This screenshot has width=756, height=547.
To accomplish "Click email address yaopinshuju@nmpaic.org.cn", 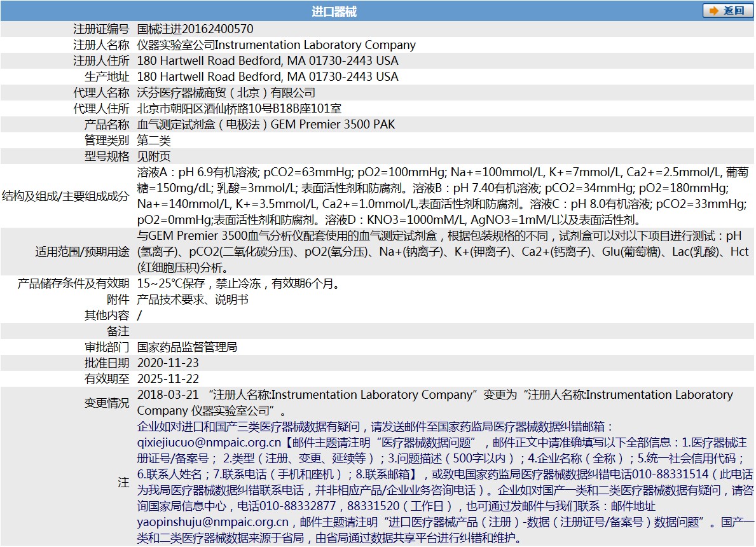I will 212,522.
